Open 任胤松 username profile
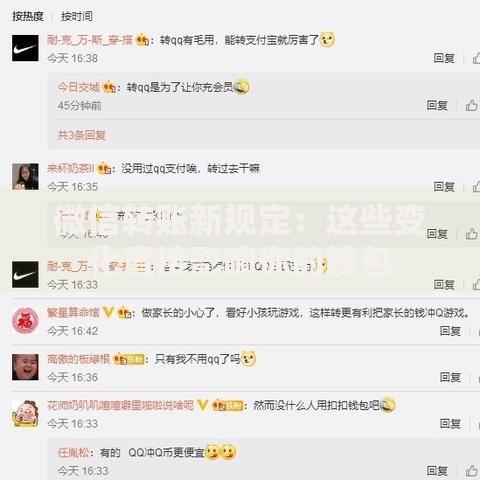Image resolution: width=480 pixels, height=480 pixels. coord(74,452)
